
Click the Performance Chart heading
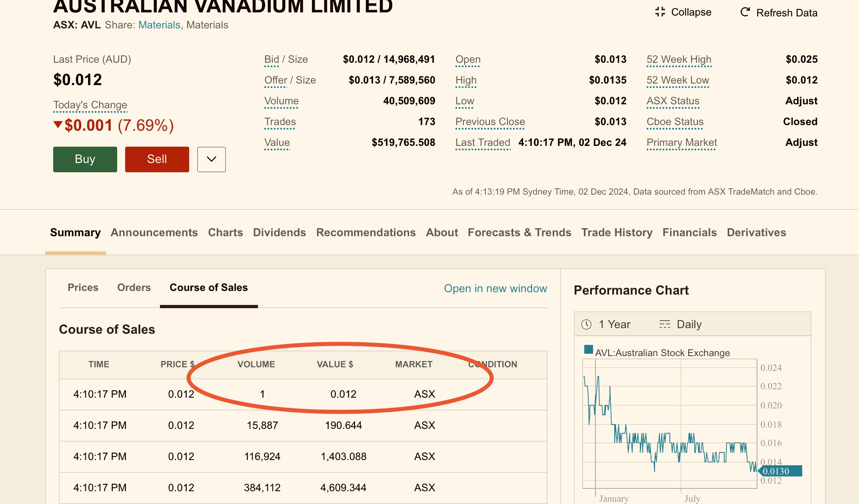pyautogui.click(x=631, y=290)
